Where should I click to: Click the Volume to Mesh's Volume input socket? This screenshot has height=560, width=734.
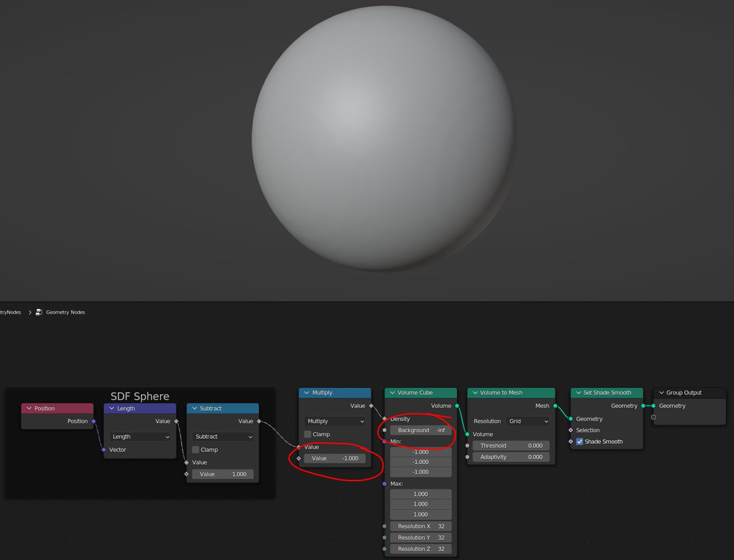coord(467,435)
